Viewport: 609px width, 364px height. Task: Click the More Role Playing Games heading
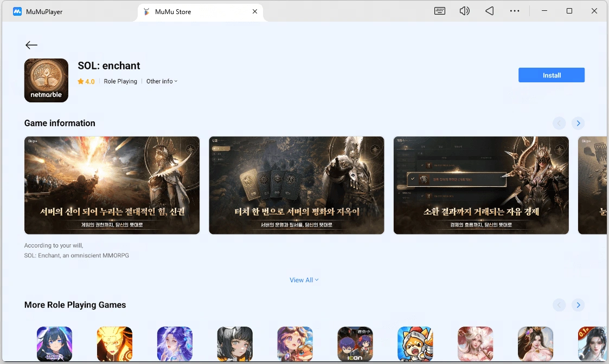75,305
